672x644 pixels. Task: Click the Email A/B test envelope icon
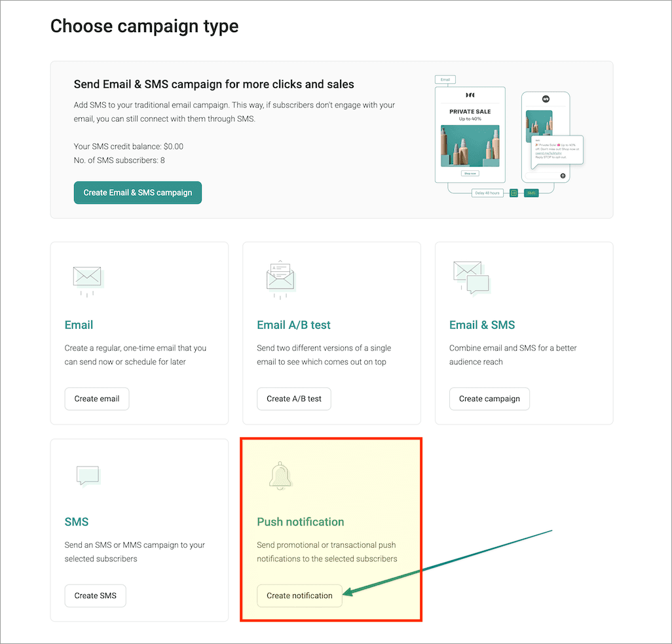click(280, 279)
